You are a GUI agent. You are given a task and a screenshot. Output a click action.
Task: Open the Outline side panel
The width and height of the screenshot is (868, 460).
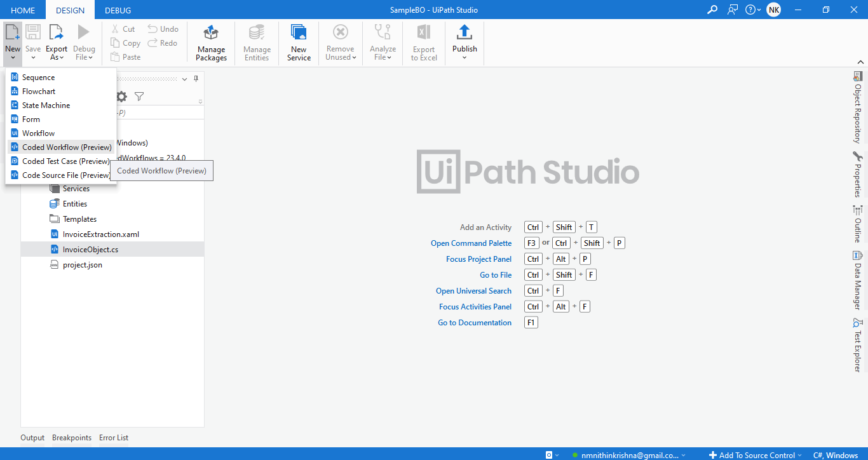(857, 224)
